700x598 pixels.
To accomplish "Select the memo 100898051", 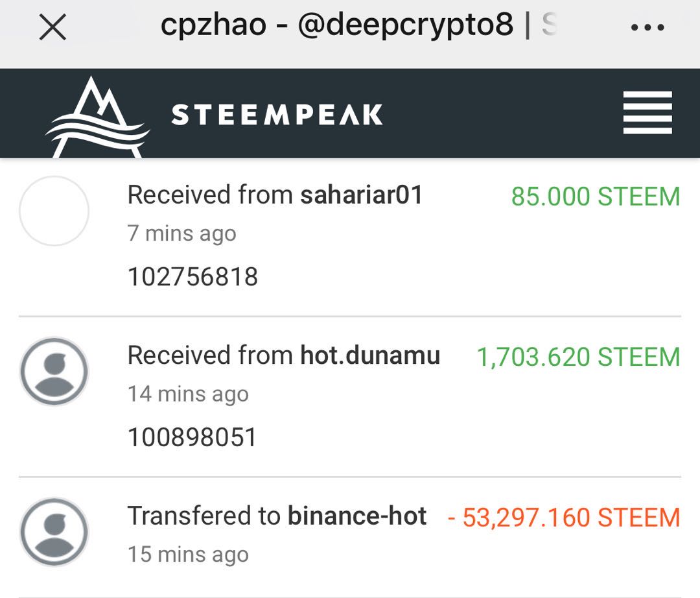I will tap(192, 438).
